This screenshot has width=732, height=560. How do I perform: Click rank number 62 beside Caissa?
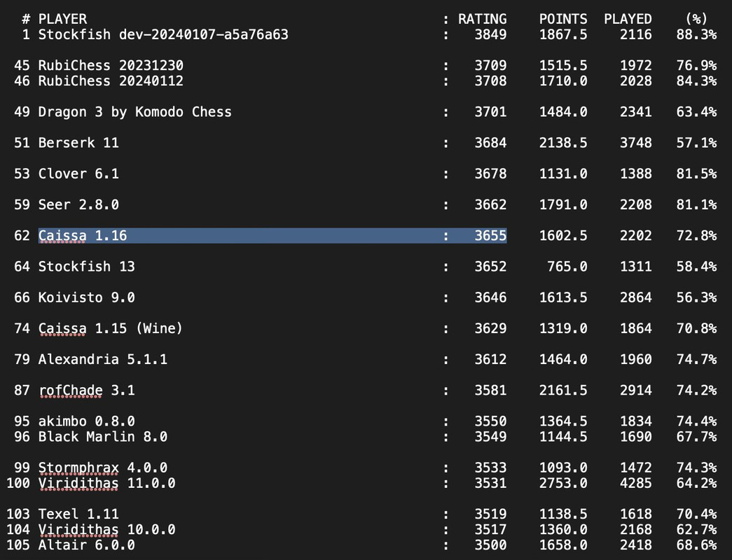pyautogui.click(x=22, y=236)
